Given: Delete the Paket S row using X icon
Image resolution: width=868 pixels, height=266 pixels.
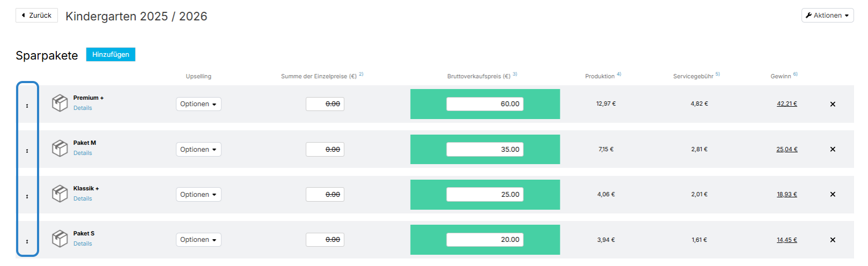Looking at the screenshot, I should [x=833, y=240].
